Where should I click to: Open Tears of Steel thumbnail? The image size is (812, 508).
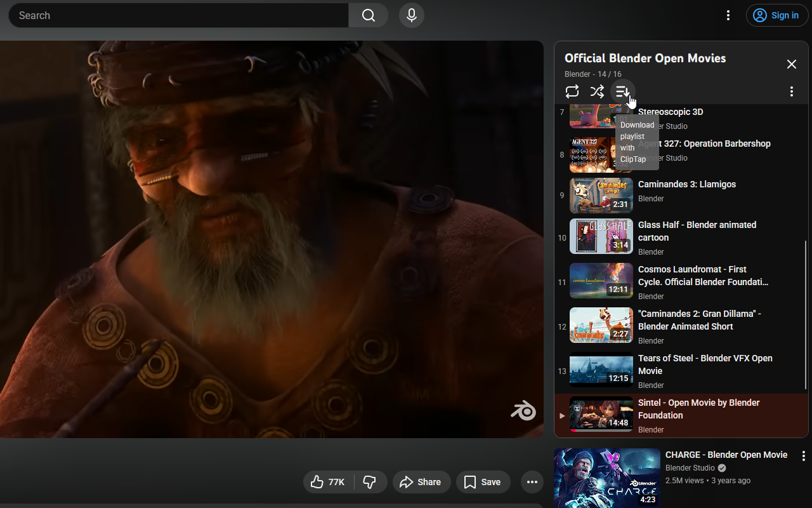[601, 370]
